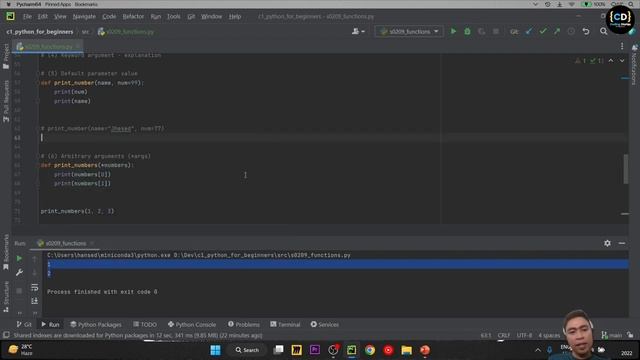Click CRLF line separator in status bar
The width and height of the screenshot is (640, 360).
(504, 336)
